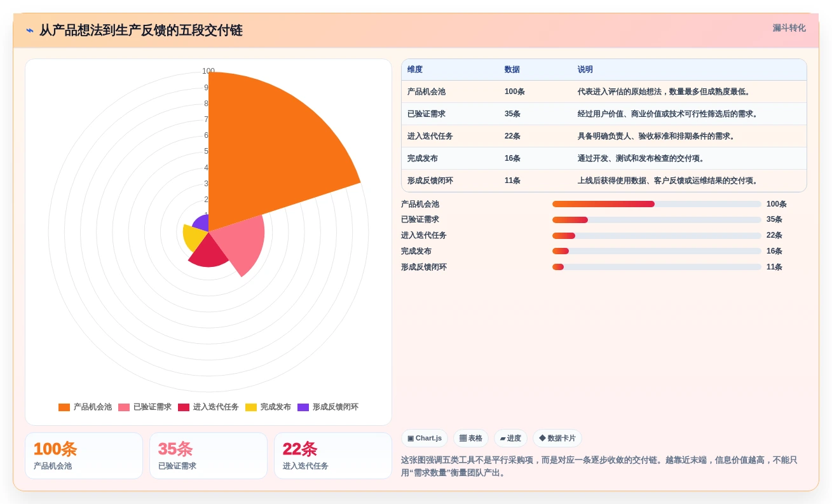Click description starting 通过开发、测试
The width and height of the screenshot is (832, 504).
point(642,158)
